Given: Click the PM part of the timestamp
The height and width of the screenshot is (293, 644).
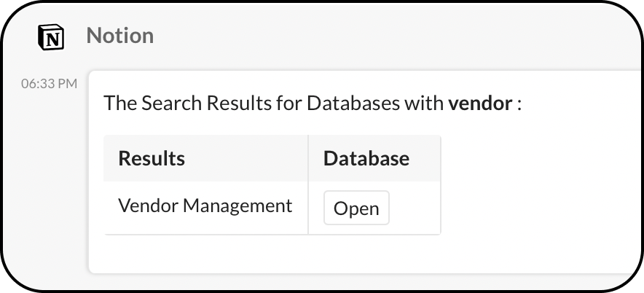Looking at the screenshot, I should (x=68, y=83).
